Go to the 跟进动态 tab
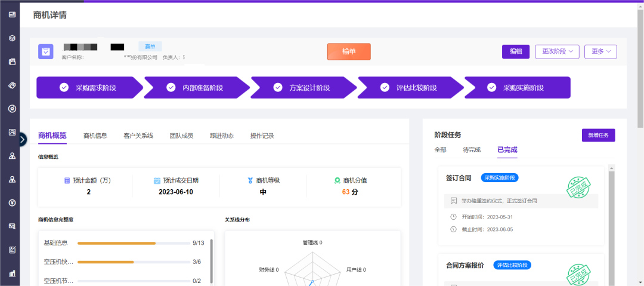Screen dimensions: 644x286 [222, 136]
